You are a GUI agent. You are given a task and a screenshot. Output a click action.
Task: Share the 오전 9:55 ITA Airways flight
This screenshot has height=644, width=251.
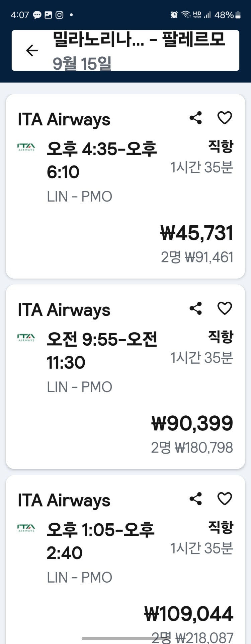(196, 308)
